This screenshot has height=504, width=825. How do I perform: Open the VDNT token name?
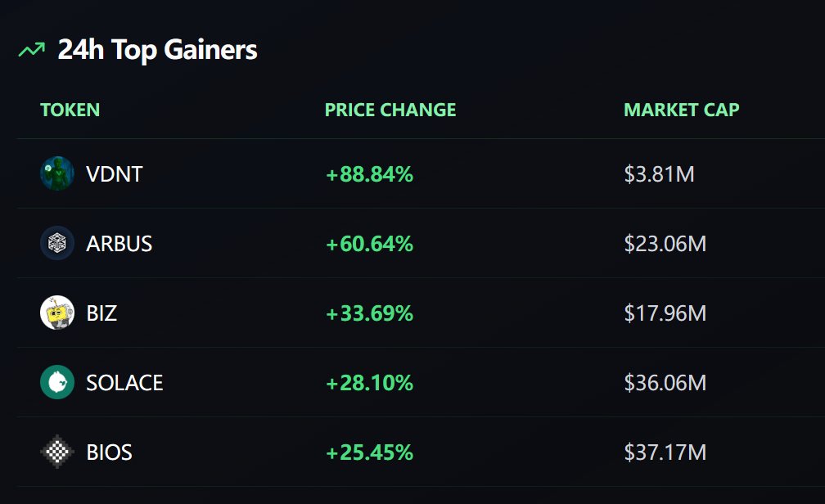click(x=115, y=174)
